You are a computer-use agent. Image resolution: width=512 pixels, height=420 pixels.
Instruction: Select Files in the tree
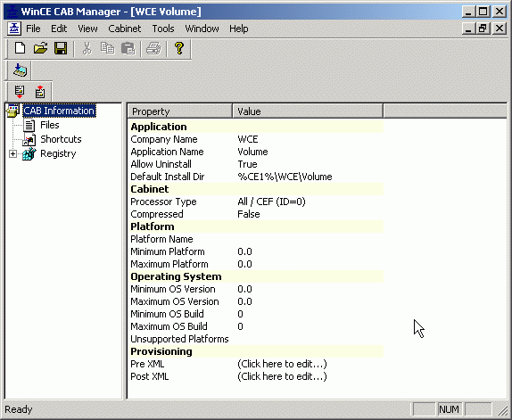pyautogui.click(x=50, y=125)
